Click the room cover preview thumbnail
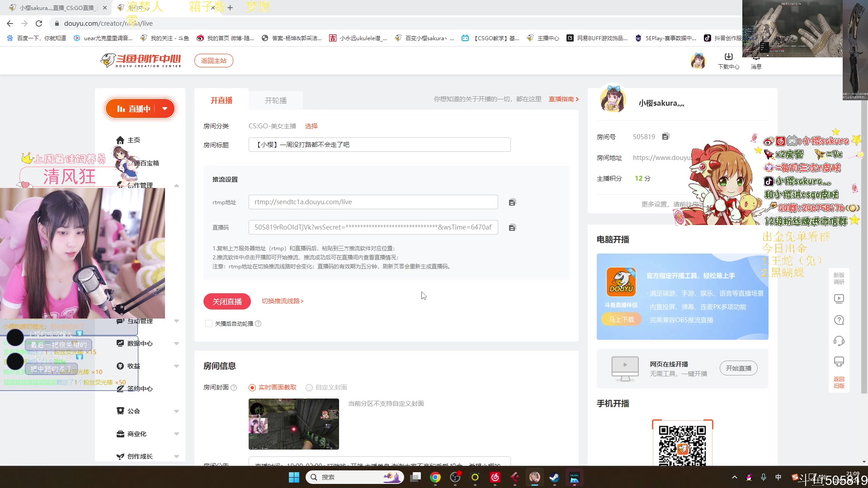The image size is (868, 488). click(x=294, y=424)
